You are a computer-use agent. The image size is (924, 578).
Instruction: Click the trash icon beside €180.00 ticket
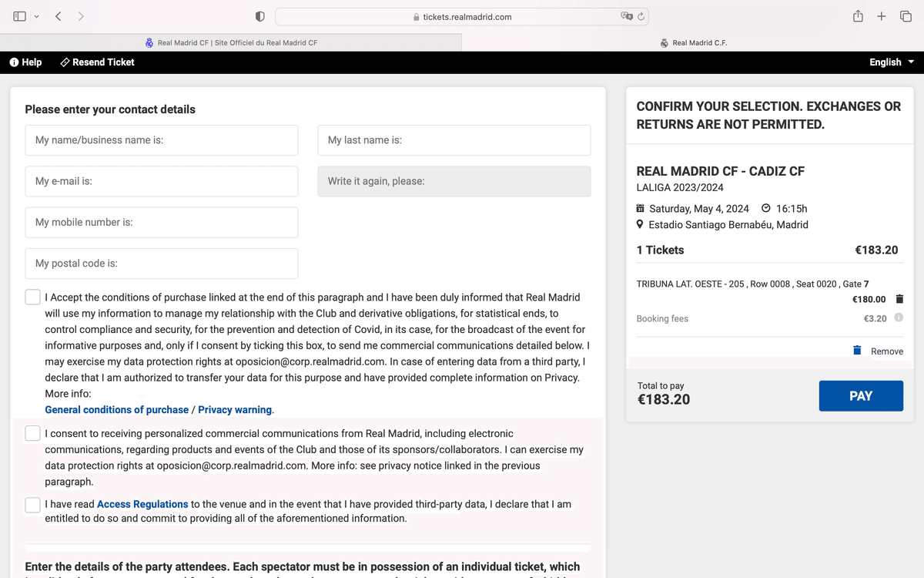900,299
